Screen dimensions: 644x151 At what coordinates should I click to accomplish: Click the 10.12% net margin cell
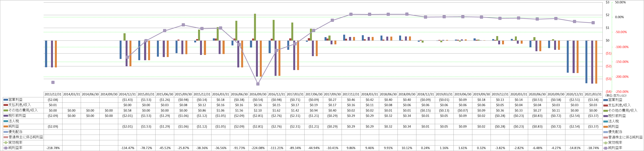tap(407, 148)
